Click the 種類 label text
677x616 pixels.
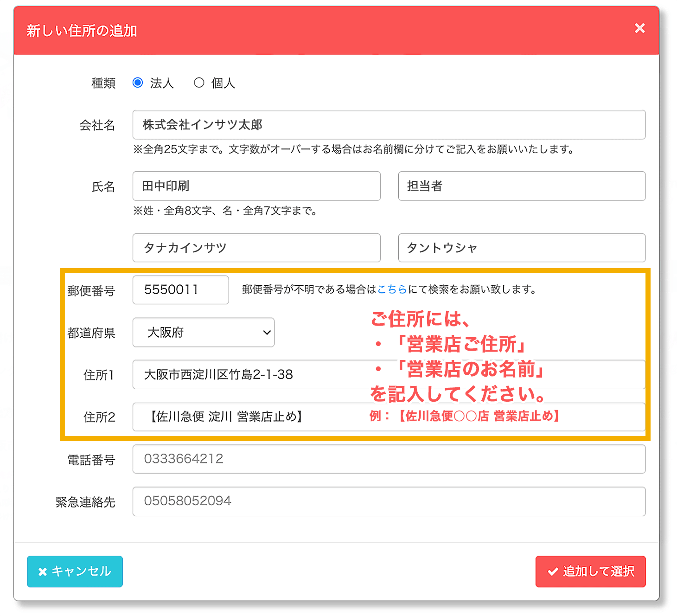[x=103, y=83]
